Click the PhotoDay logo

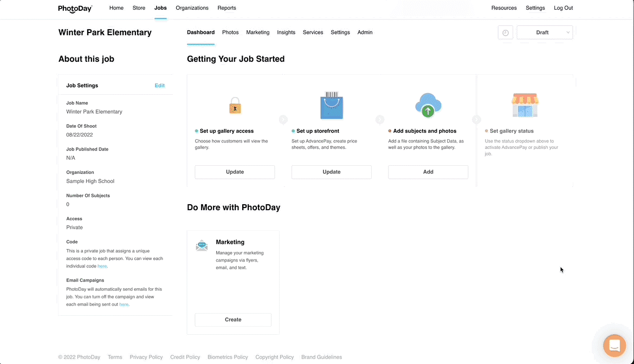[75, 9]
